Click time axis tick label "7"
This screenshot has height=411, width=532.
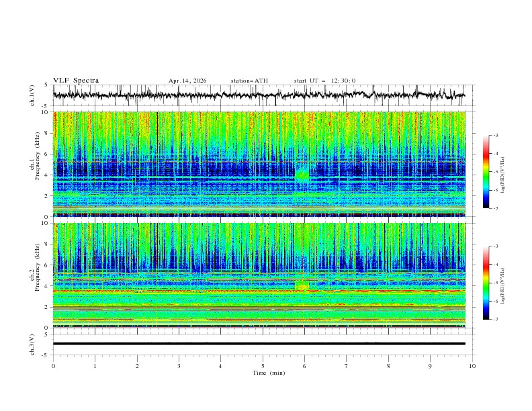click(x=347, y=366)
